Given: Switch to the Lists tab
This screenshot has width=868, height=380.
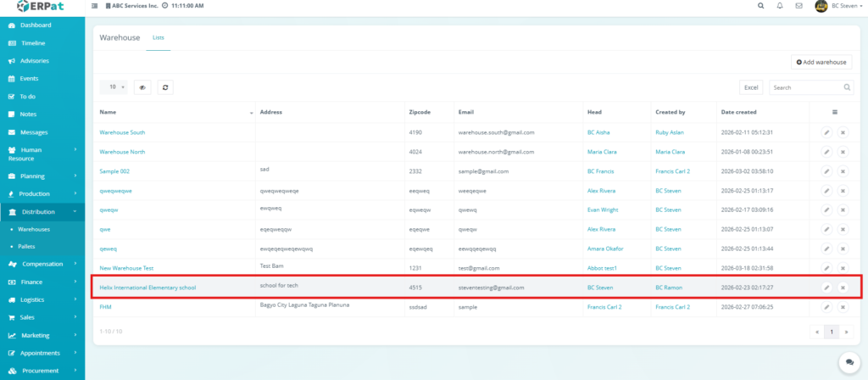Looking at the screenshot, I should click(159, 37).
